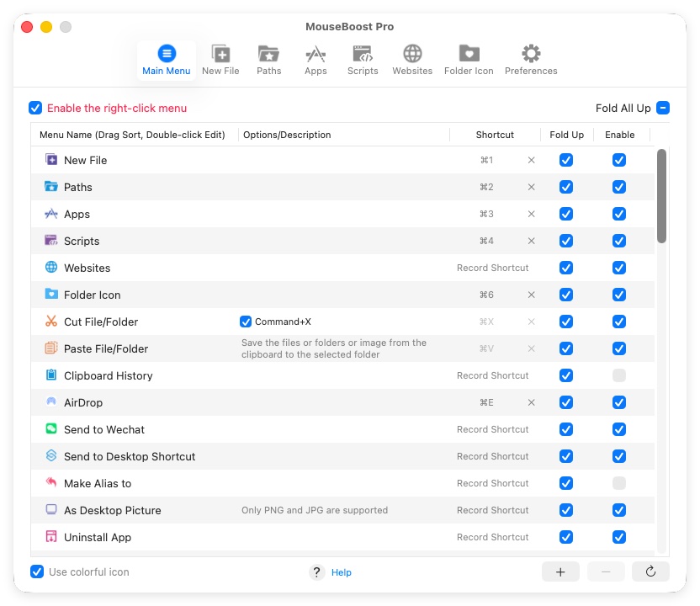
Task: Open the Paths tab
Action: tap(268, 61)
